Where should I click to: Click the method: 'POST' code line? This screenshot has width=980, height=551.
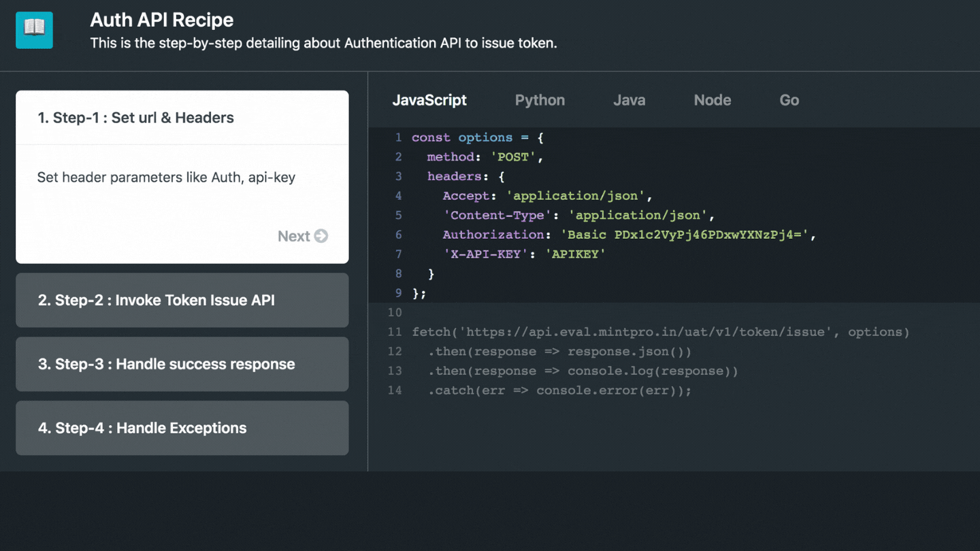pos(485,157)
